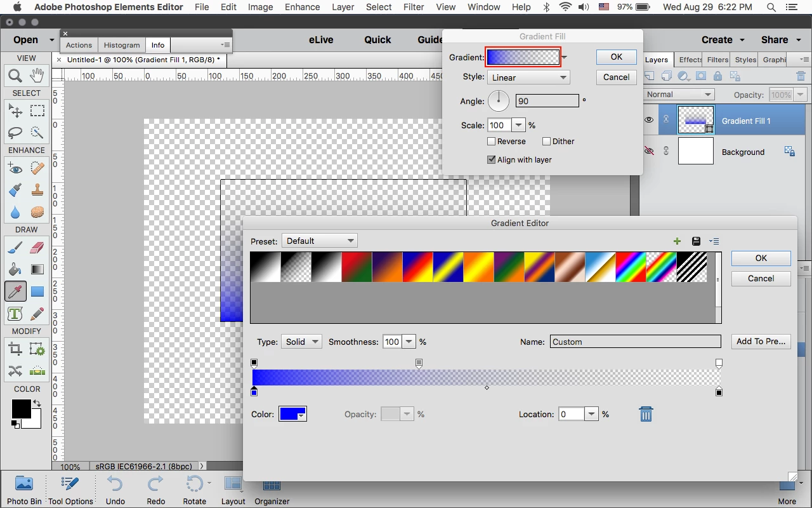
Task: Select the Hand tool
Action: 37,76
